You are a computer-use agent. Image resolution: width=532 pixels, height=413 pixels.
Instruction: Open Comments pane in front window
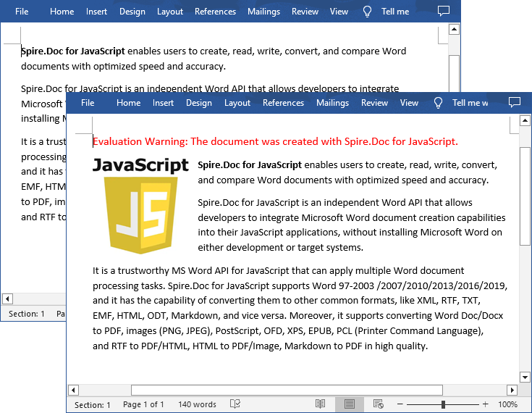(x=515, y=102)
